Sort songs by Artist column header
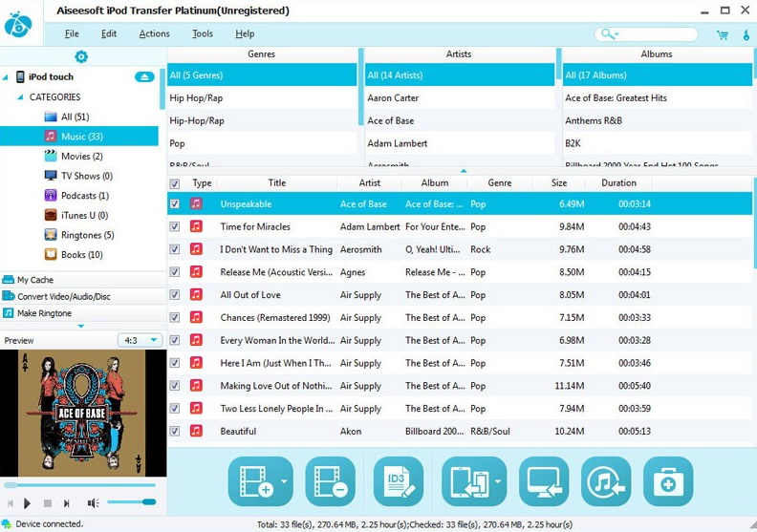Screen dimensions: 757x532 (x=369, y=183)
